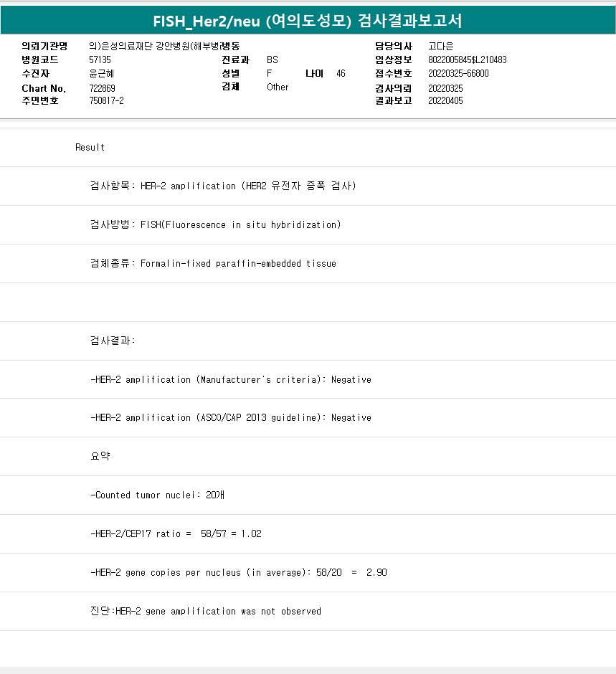616x674 pixels.
Task: Click the physician name 고다은
Action: coord(440,46)
